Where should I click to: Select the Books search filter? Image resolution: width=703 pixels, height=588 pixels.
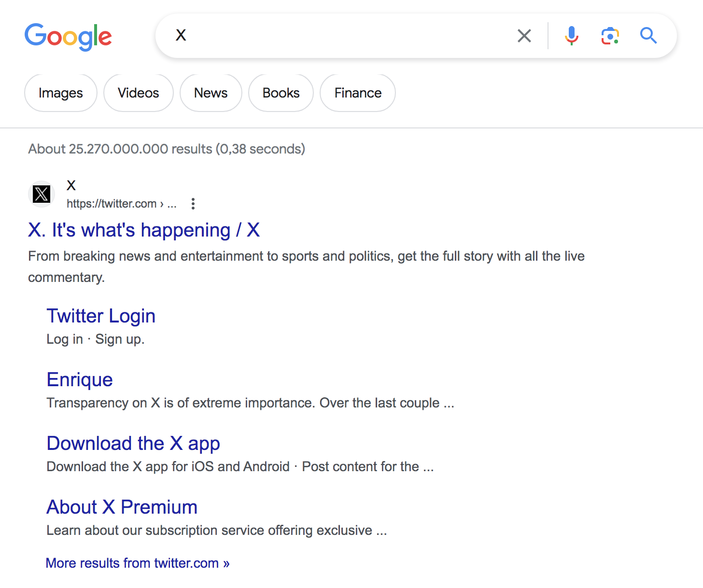tap(281, 93)
